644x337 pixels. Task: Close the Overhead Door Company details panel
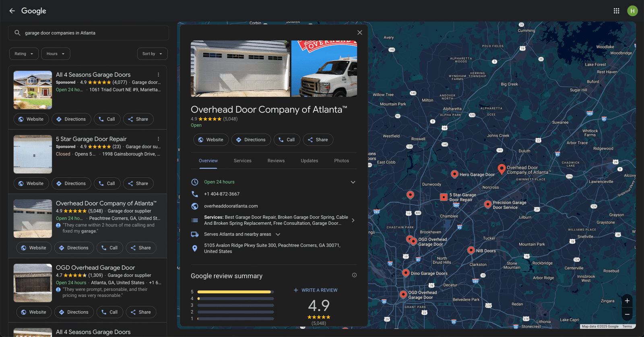360,33
